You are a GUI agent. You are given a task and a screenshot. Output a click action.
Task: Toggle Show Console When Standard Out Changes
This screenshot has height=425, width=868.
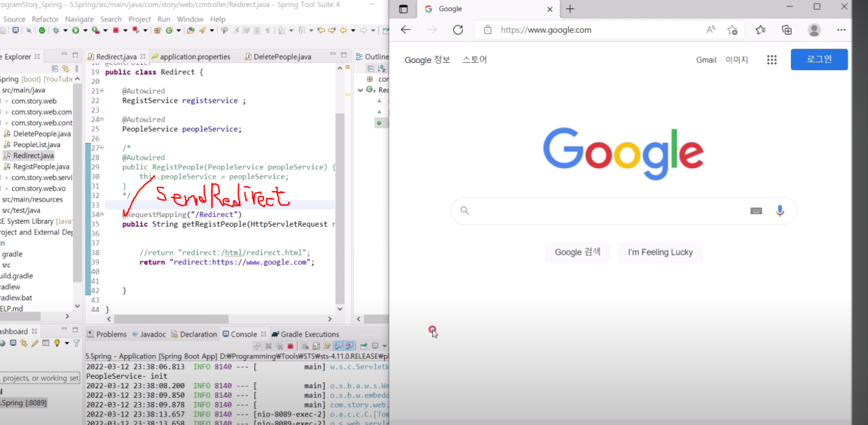(338, 346)
